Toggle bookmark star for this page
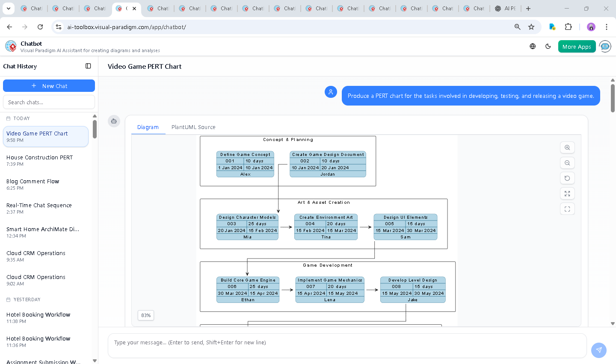 click(531, 26)
